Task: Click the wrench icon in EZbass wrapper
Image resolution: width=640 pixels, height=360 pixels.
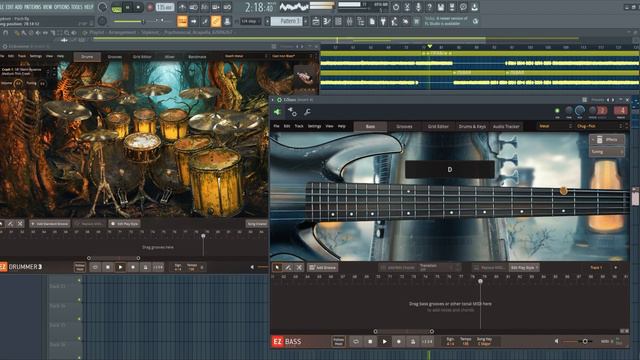Action: tap(307, 112)
